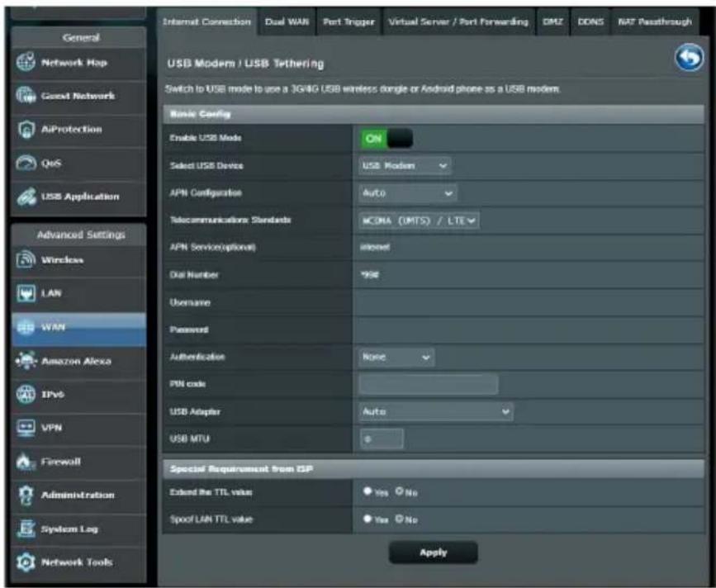Open USB Adapter dropdown
The width and height of the screenshot is (716, 588).
click(x=435, y=412)
